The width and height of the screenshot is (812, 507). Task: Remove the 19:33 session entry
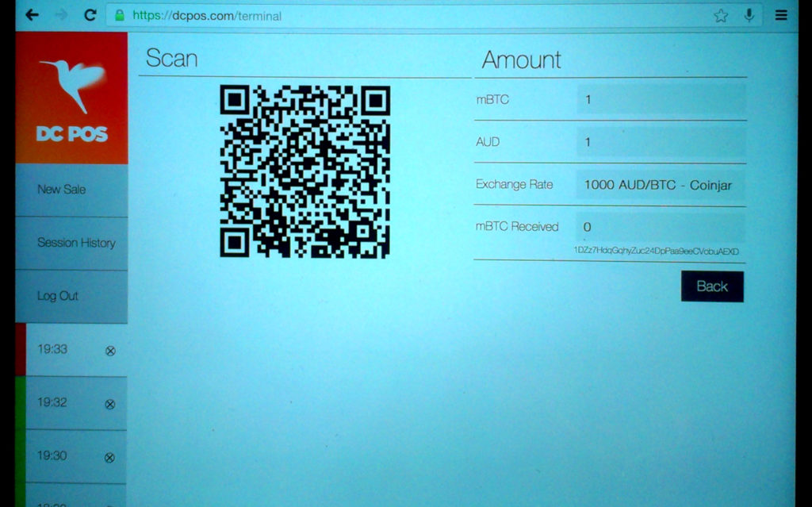110,351
